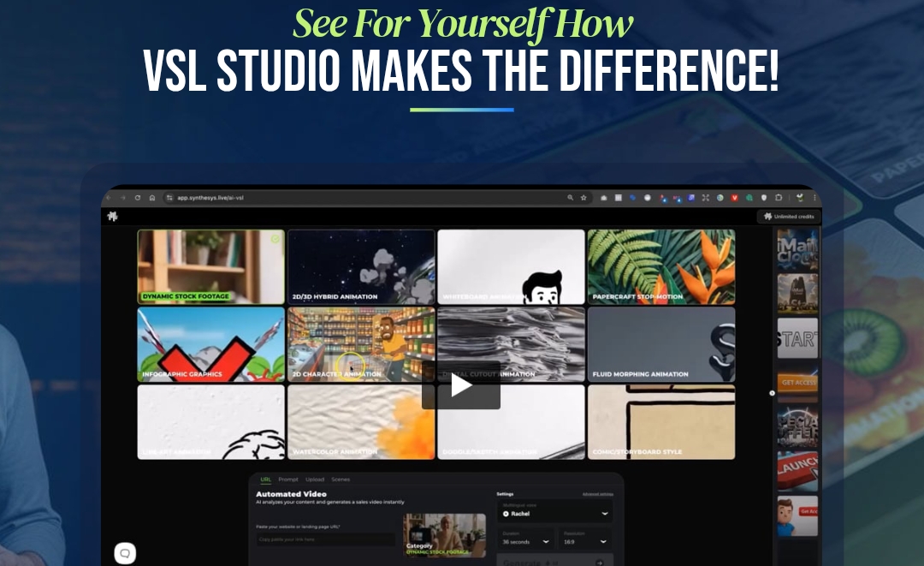Open the Advanced settings link

coord(597,494)
